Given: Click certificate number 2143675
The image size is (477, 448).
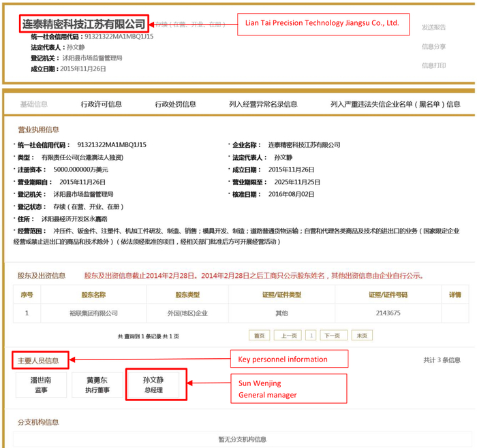Looking at the screenshot, I should pos(388,313).
